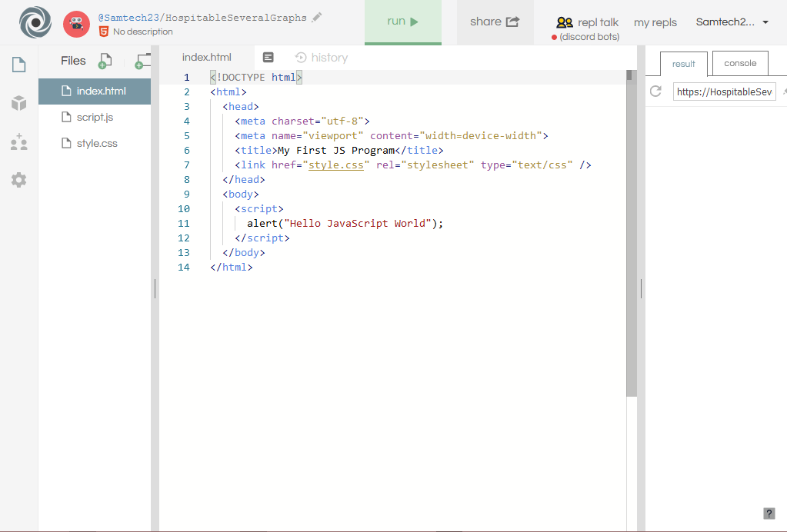
Task: Open the Packages cube icon
Action: (x=19, y=103)
